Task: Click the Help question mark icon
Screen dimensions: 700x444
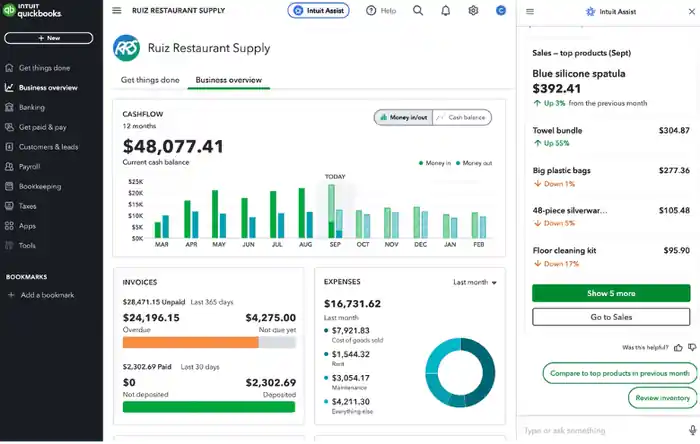Action: 371,10
